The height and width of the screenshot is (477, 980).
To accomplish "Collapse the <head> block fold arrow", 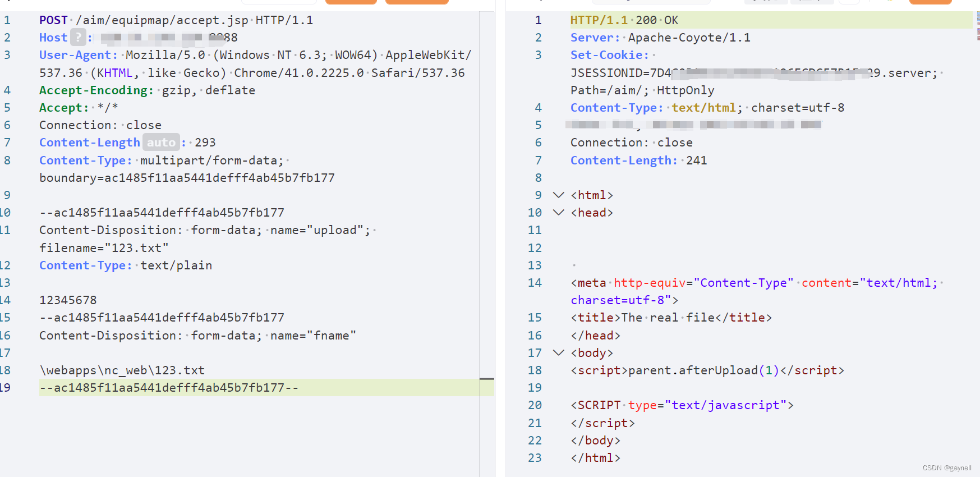I will tap(558, 213).
